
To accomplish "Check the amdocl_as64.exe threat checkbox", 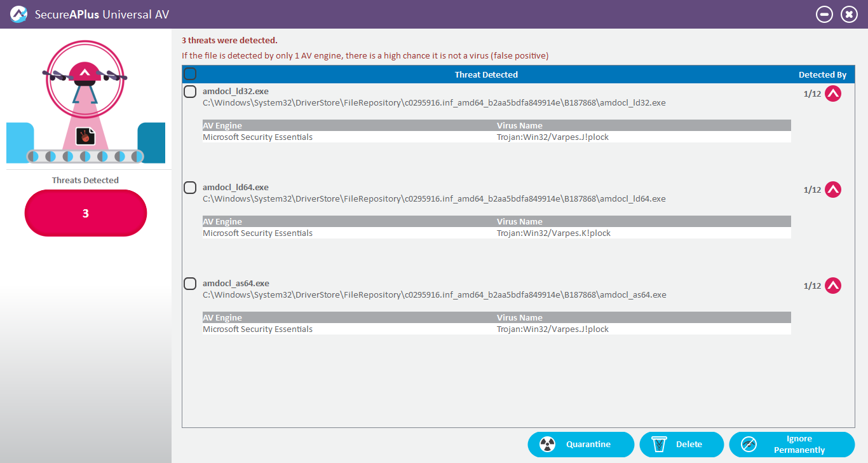I will pyautogui.click(x=190, y=284).
